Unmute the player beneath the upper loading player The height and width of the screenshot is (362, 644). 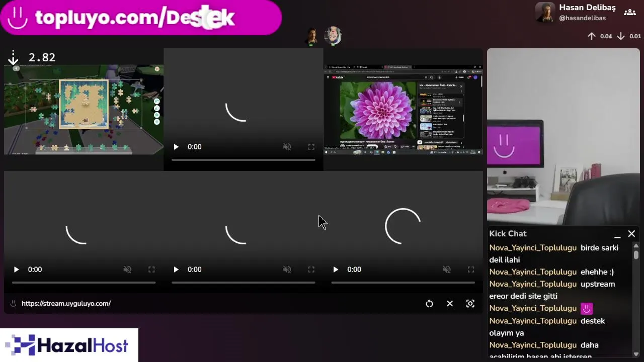(287, 269)
